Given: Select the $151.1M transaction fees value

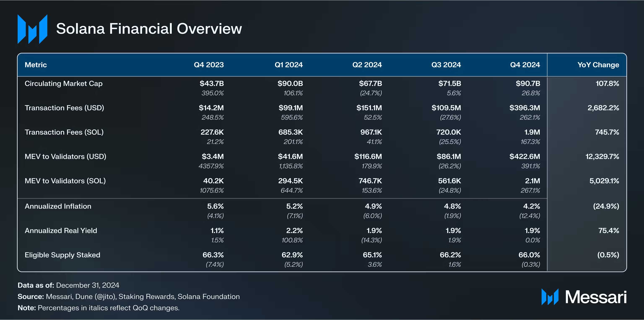Looking at the screenshot, I should point(369,108).
